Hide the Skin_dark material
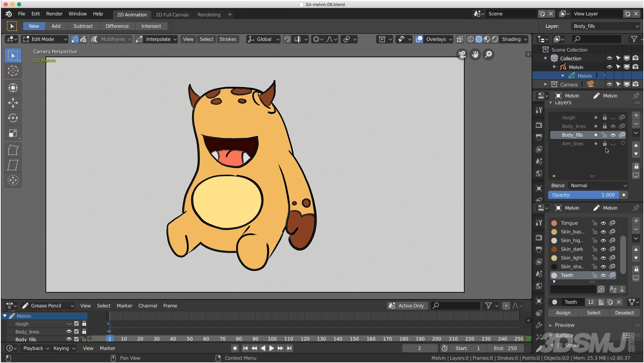644x363 pixels. tap(603, 249)
